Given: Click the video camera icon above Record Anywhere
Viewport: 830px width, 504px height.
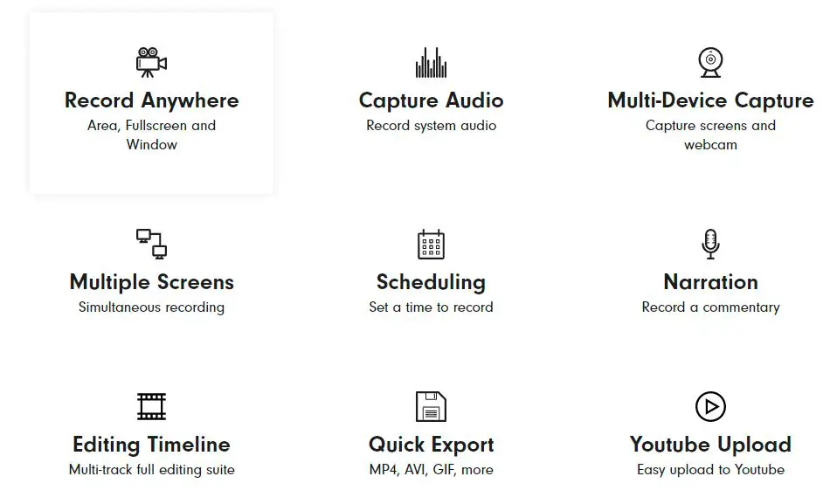Looking at the screenshot, I should point(151,63).
